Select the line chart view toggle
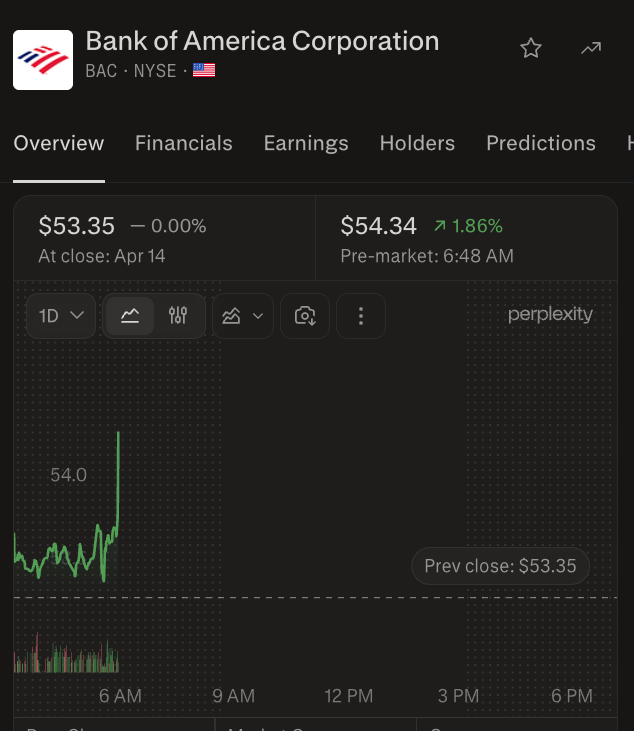The width and height of the screenshot is (634, 731). tap(130, 316)
